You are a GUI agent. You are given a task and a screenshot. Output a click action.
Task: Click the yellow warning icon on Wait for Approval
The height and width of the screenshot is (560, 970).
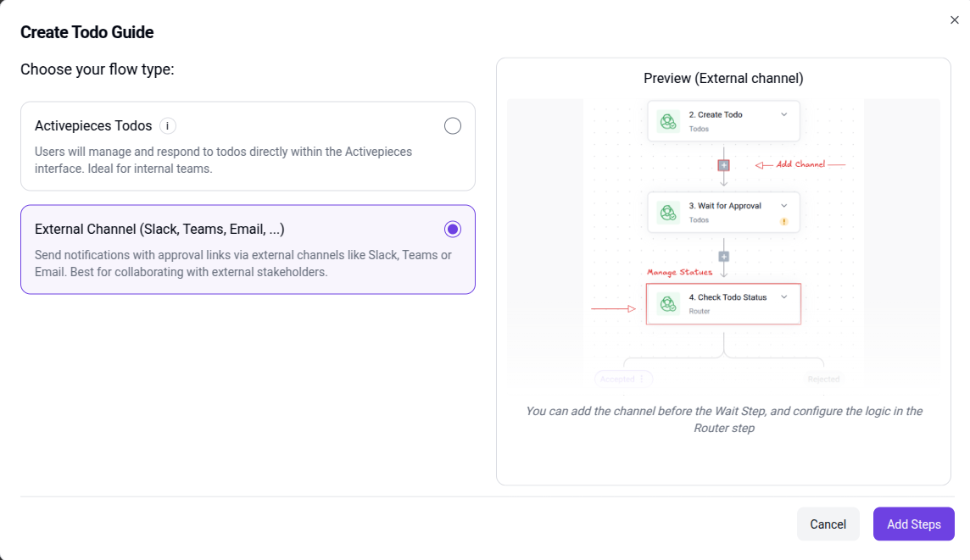point(783,221)
